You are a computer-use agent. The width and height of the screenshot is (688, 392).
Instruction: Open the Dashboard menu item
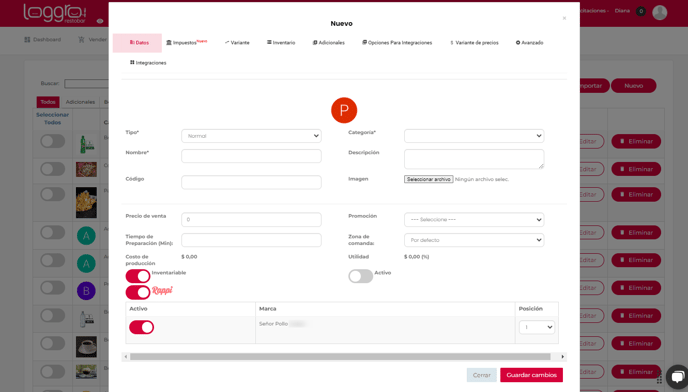pos(43,40)
